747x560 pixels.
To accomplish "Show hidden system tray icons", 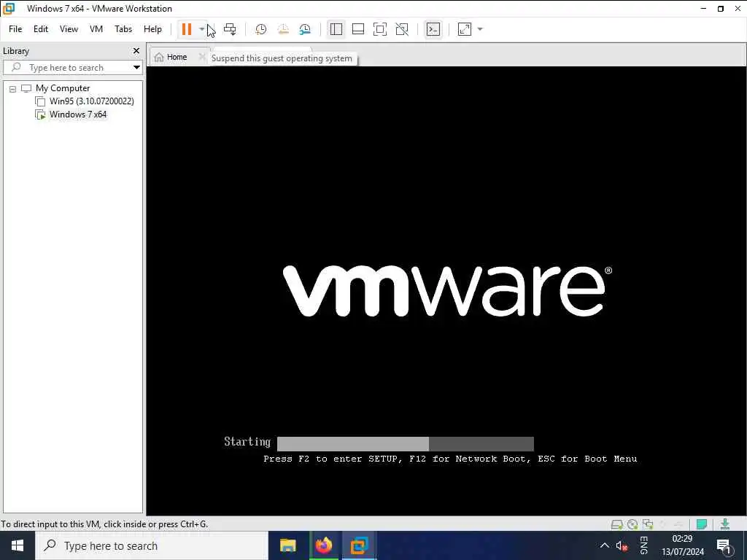I will [x=604, y=545].
